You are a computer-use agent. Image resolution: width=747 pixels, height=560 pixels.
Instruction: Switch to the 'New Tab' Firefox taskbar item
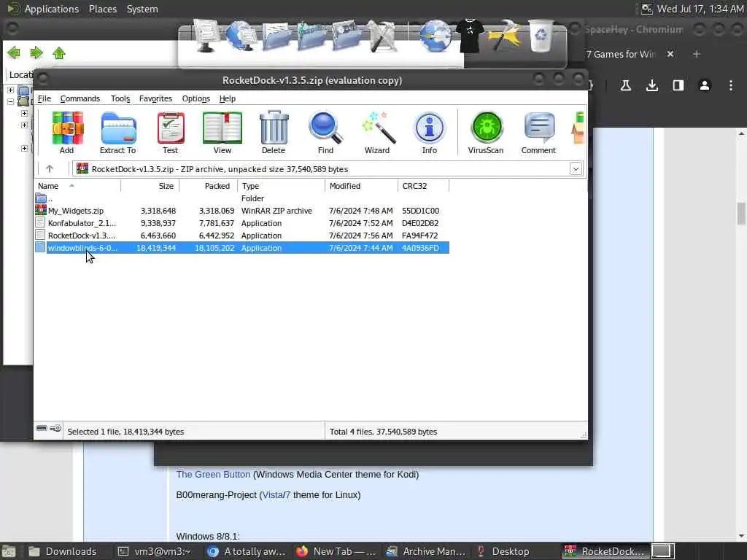(336, 551)
